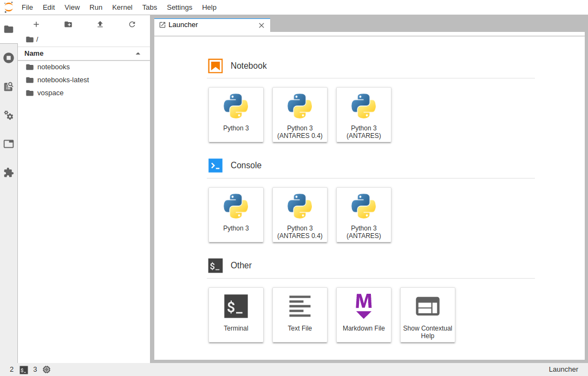
Task: Open the View menu
Action: coord(72,8)
